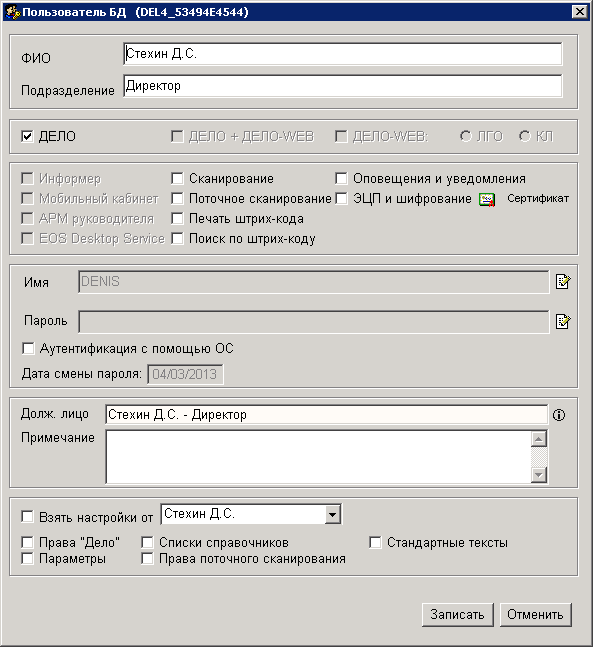Uncheck the ДЕЛО checkbox

27,136
